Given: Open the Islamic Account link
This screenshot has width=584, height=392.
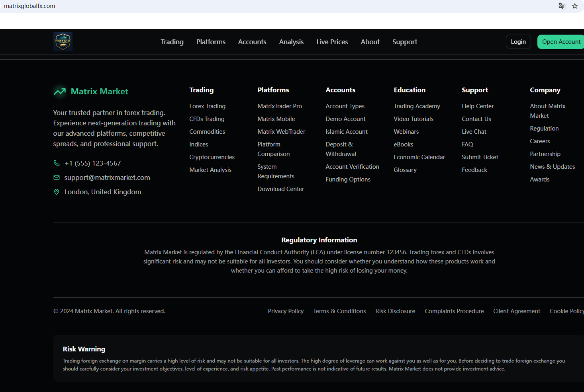Looking at the screenshot, I should pos(346,132).
